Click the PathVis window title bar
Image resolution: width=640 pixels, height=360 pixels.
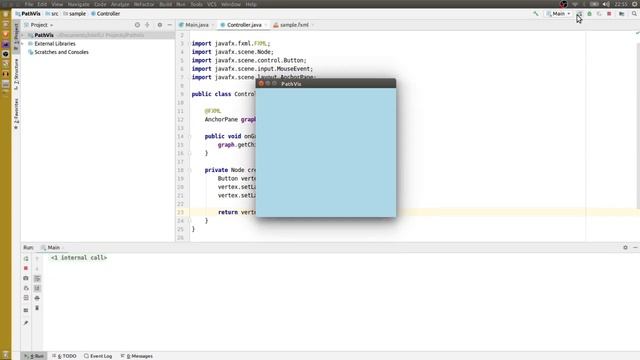coord(326,84)
